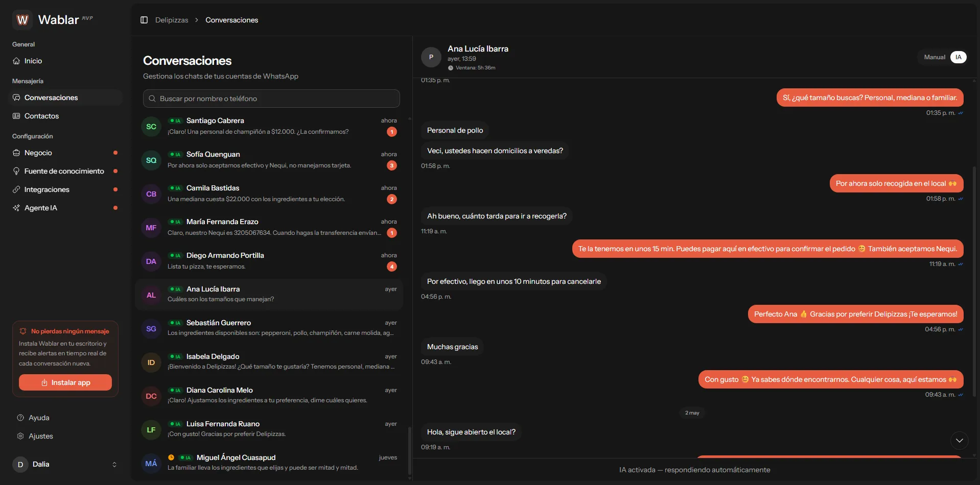Click María Fernanda Erazo's MF avatar
The width and height of the screenshot is (980, 485).
pos(151,228)
